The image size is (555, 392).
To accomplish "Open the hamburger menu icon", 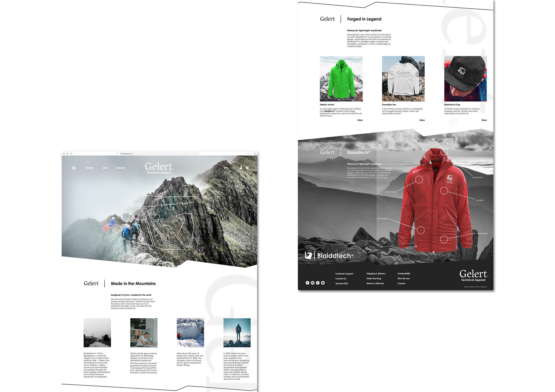I will coord(74,168).
